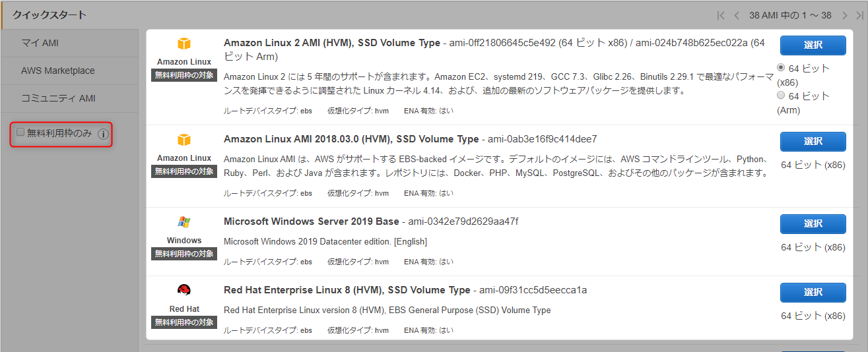Enable the 無料利用枠のみ checkbox
This screenshot has width=868, height=352.
[x=20, y=132]
